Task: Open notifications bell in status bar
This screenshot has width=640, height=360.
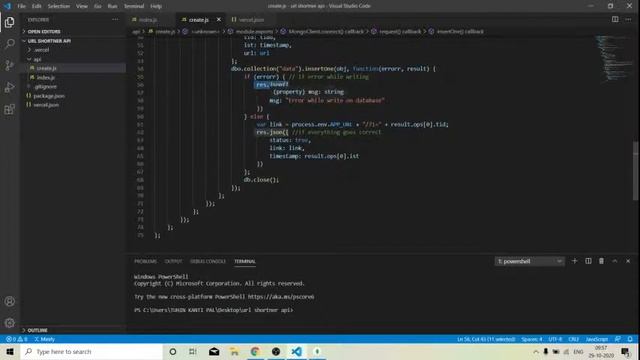Action: click(630, 339)
